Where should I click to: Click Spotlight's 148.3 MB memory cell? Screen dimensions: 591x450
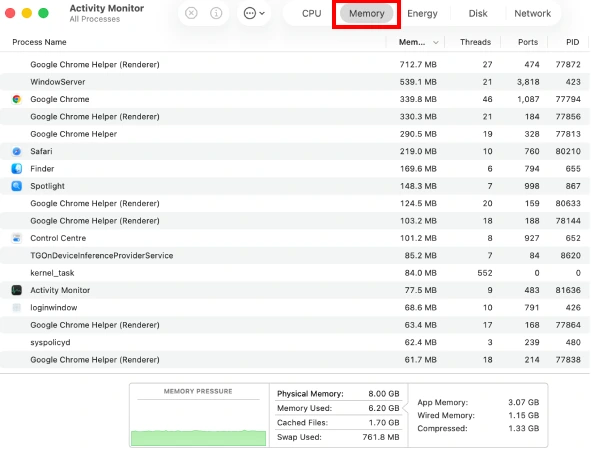tap(418, 186)
